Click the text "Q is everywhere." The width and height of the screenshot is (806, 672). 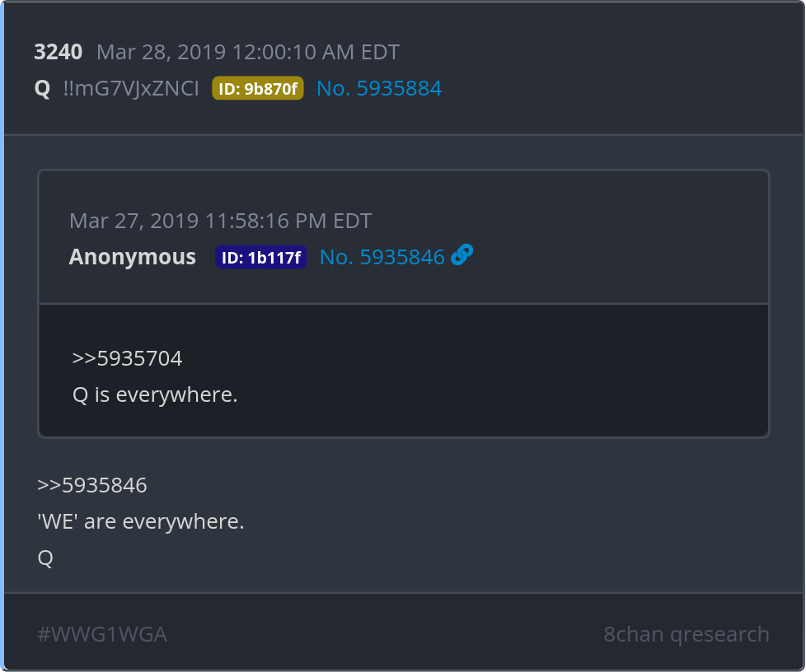pyautogui.click(x=155, y=395)
